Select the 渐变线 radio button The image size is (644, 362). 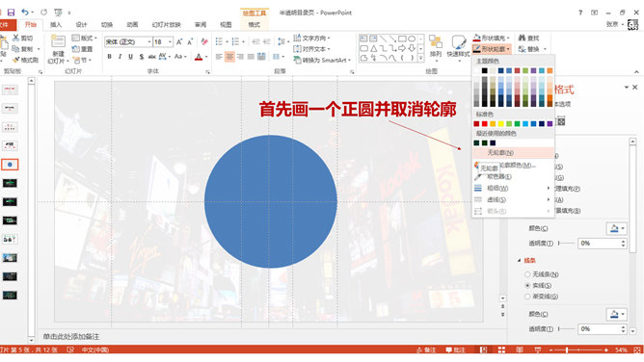click(x=527, y=297)
